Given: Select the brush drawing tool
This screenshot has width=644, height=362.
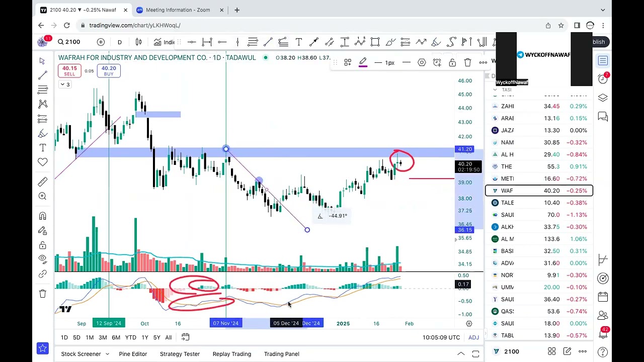Looking at the screenshot, I should click(x=42, y=133).
